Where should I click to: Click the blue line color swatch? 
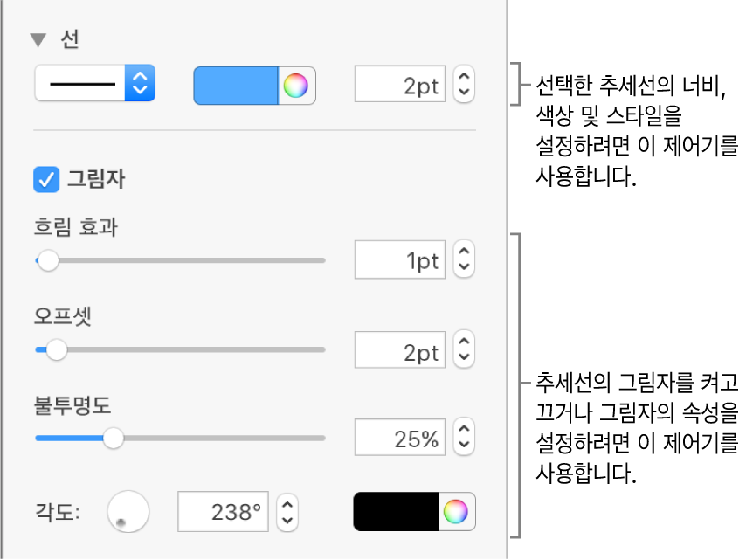235,85
